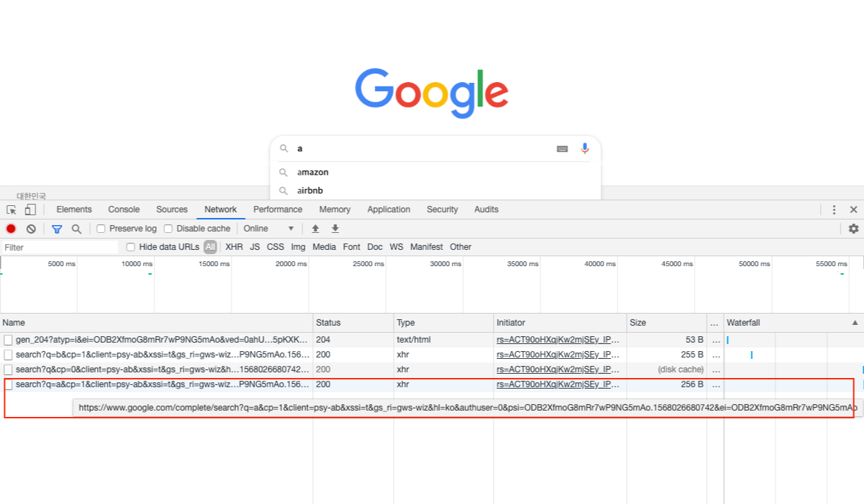Open initiator link of search?q=b row
The width and height of the screenshot is (864, 504).
558,355
